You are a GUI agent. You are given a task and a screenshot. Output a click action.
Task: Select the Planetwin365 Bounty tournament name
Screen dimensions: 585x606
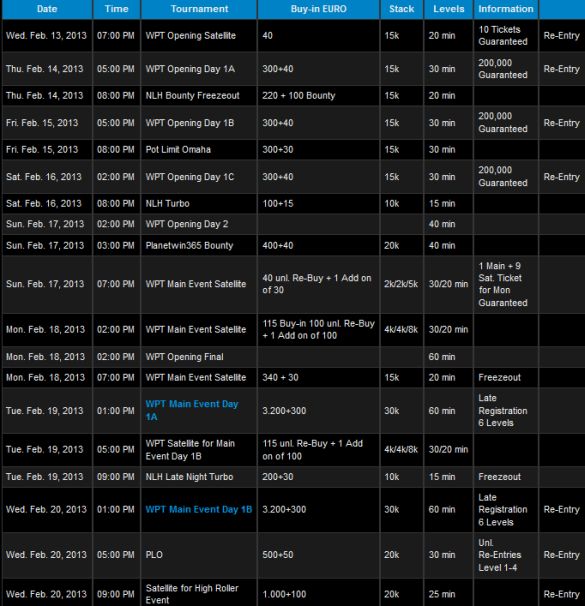pyautogui.click(x=189, y=245)
